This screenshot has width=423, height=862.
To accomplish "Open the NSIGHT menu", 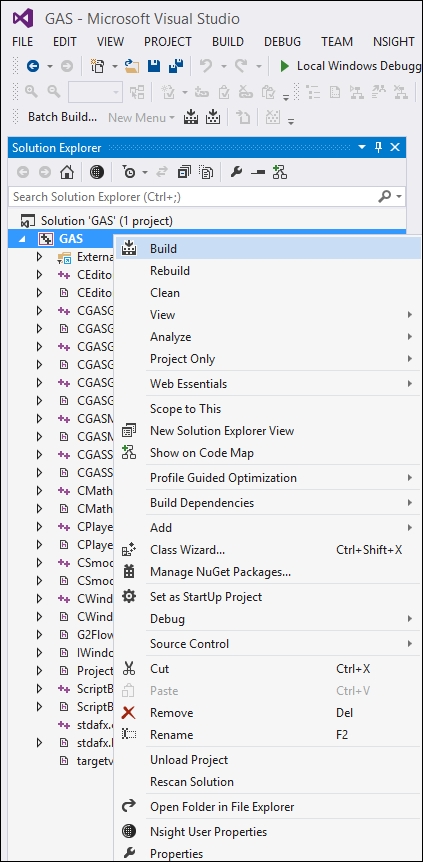I will point(394,42).
